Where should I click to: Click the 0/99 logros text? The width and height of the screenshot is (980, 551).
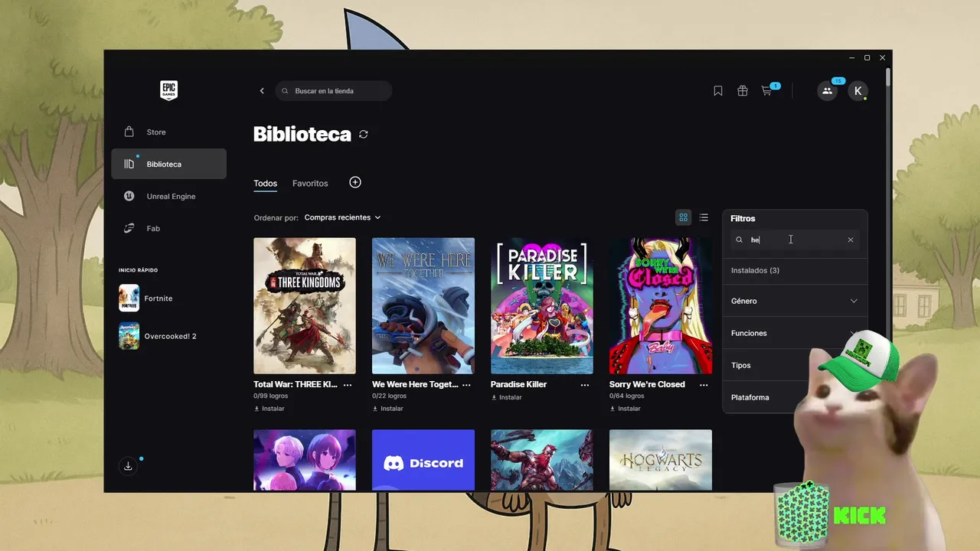(x=269, y=396)
